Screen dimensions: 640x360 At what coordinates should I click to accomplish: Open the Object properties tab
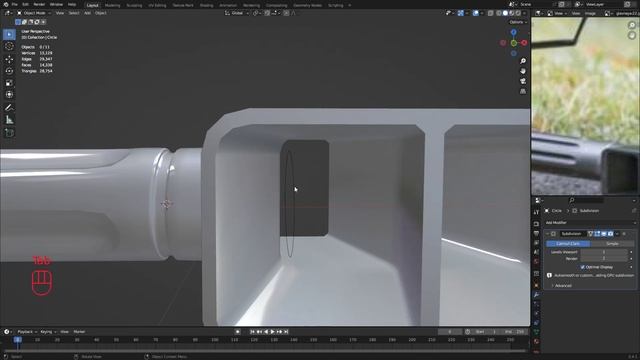click(x=536, y=285)
